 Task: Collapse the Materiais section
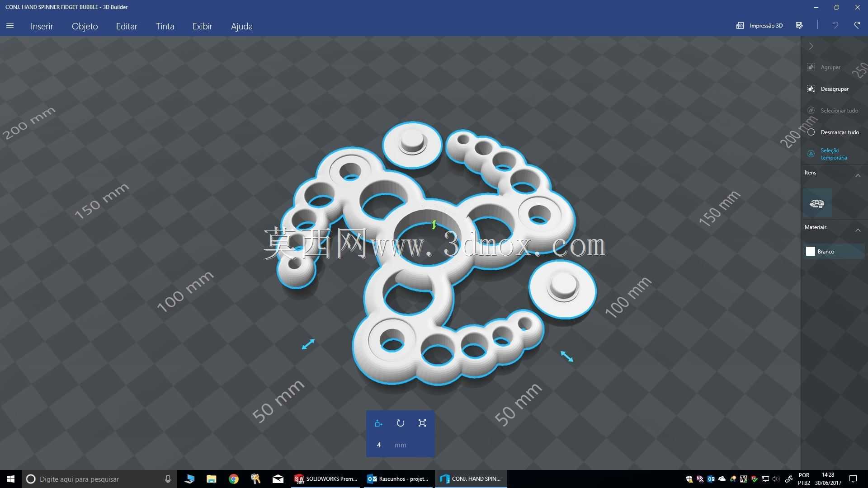858,230
